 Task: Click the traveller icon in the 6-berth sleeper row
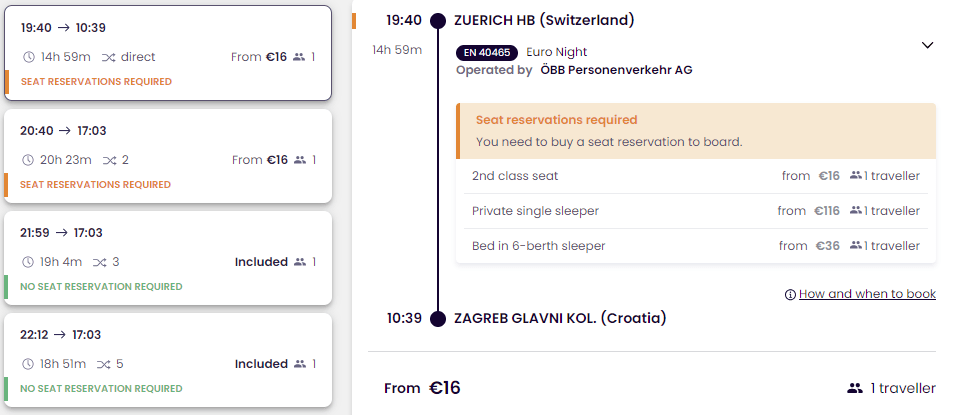click(856, 246)
